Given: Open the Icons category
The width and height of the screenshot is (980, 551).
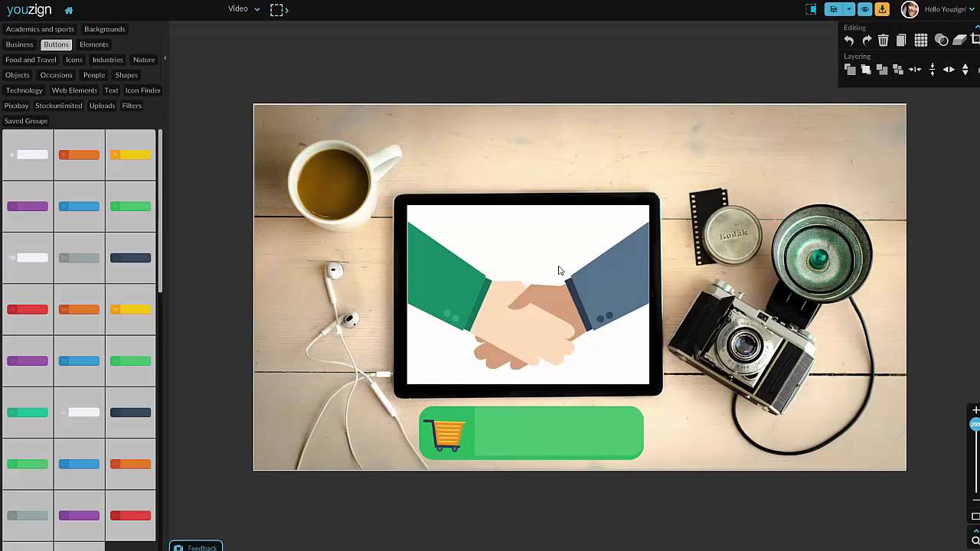Looking at the screenshot, I should point(74,60).
